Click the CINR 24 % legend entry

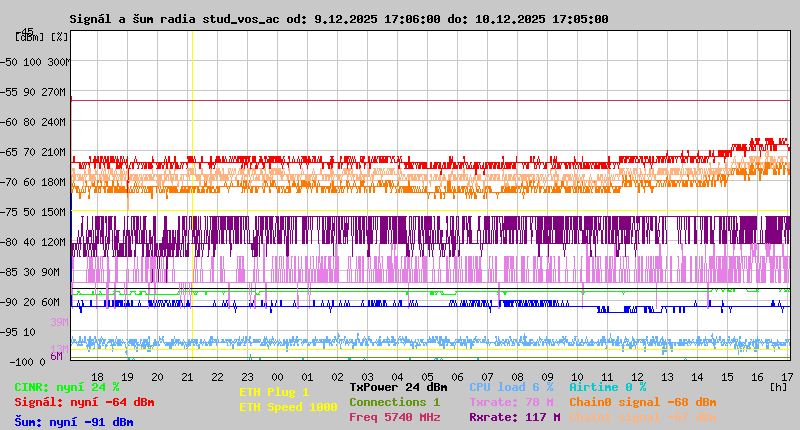[x=67, y=387]
